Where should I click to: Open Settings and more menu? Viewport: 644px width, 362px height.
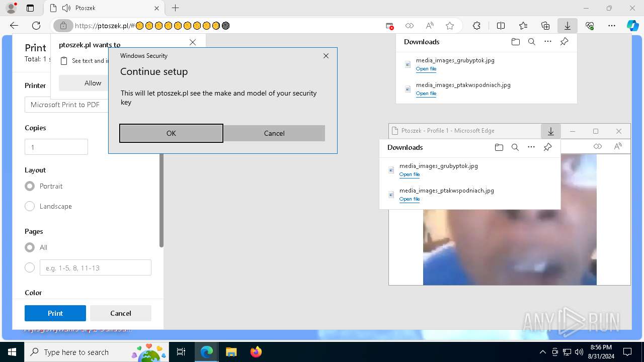pyautogui.click(x=612, y=26)
